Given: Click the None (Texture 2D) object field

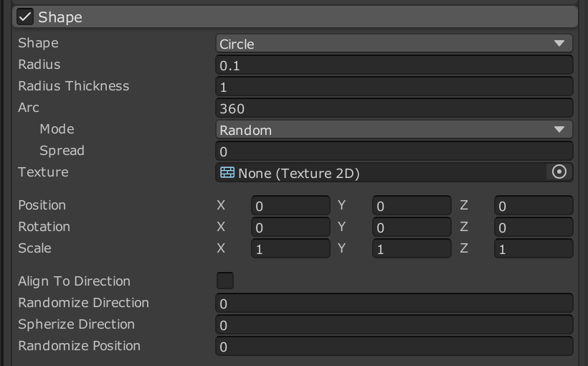Looking at the screenshot, I should coord(381,173).
